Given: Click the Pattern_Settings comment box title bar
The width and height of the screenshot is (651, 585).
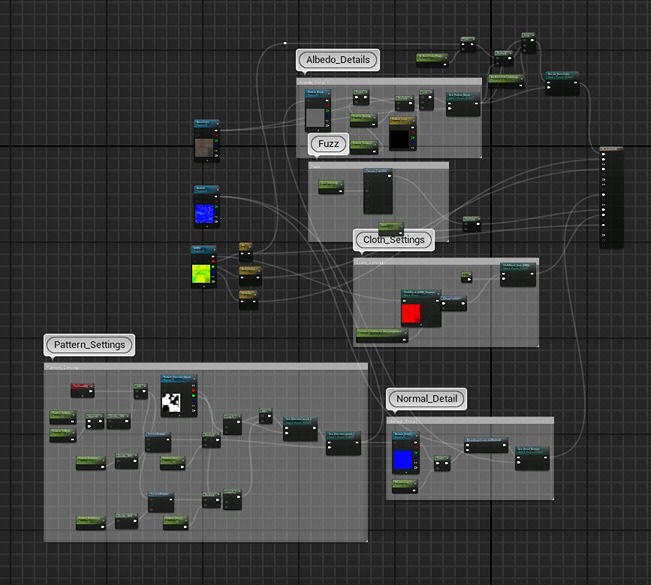Looking at the screenshot, I should click(206, 367).
